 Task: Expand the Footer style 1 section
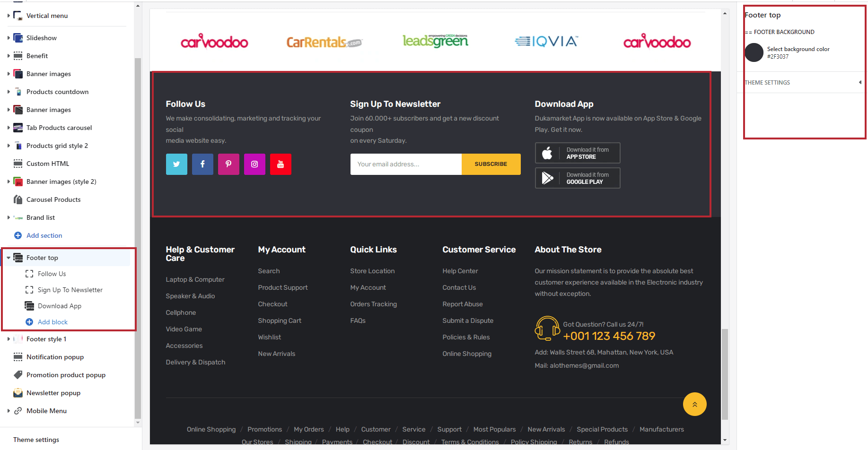(9, 339)
